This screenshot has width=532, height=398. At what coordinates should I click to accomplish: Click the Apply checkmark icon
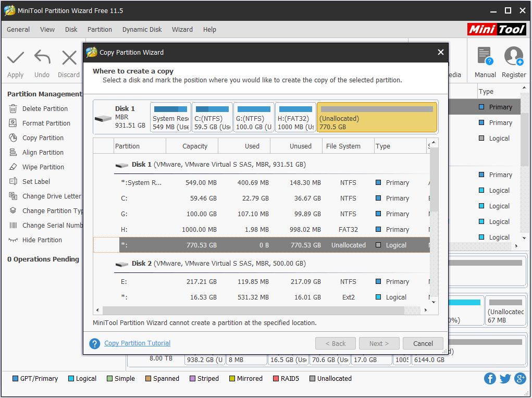pos(16,58)
